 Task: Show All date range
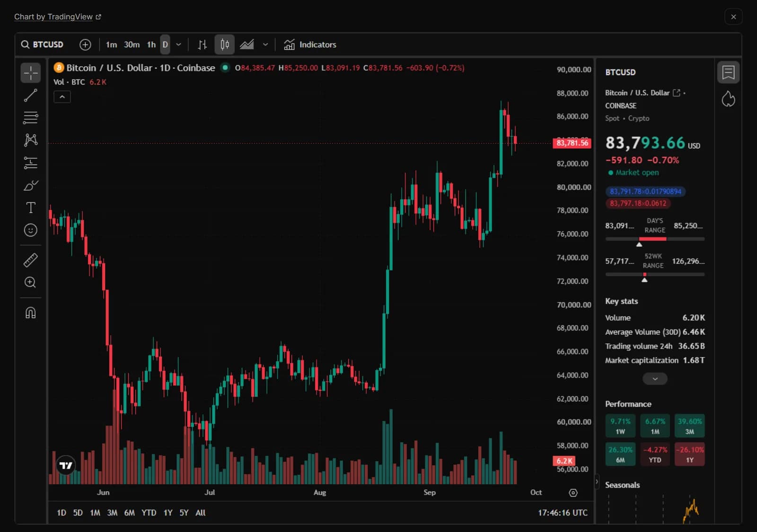(201, 513)
